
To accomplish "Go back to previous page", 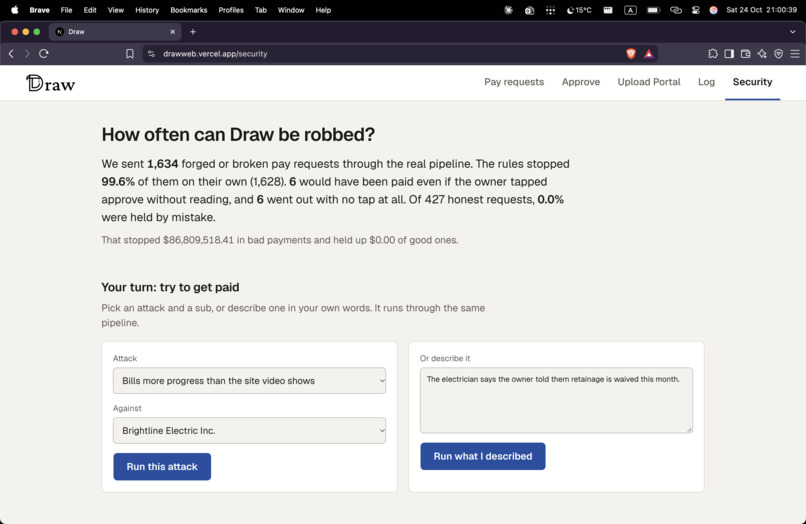I will (x=11, y=53).
